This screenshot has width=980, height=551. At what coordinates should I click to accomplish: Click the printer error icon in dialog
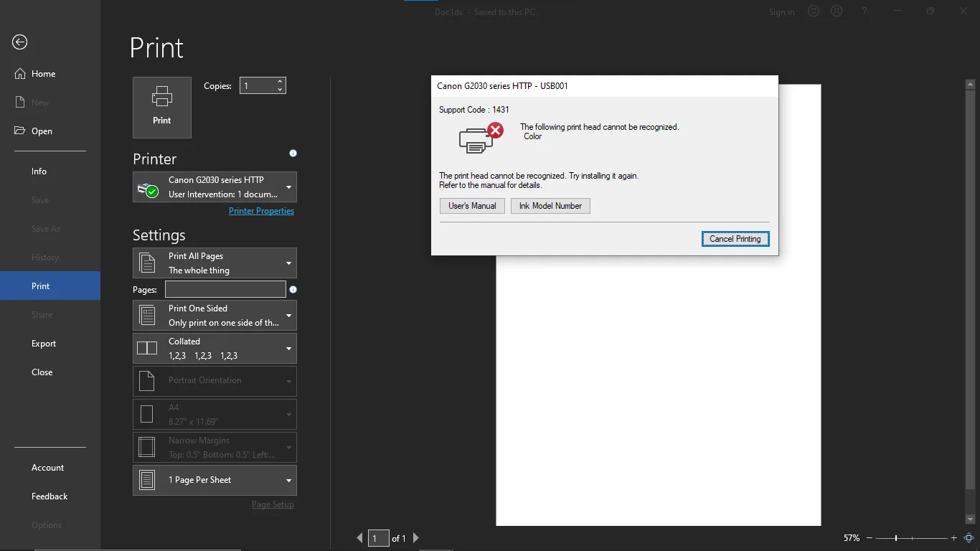click(x=481, y=138)
